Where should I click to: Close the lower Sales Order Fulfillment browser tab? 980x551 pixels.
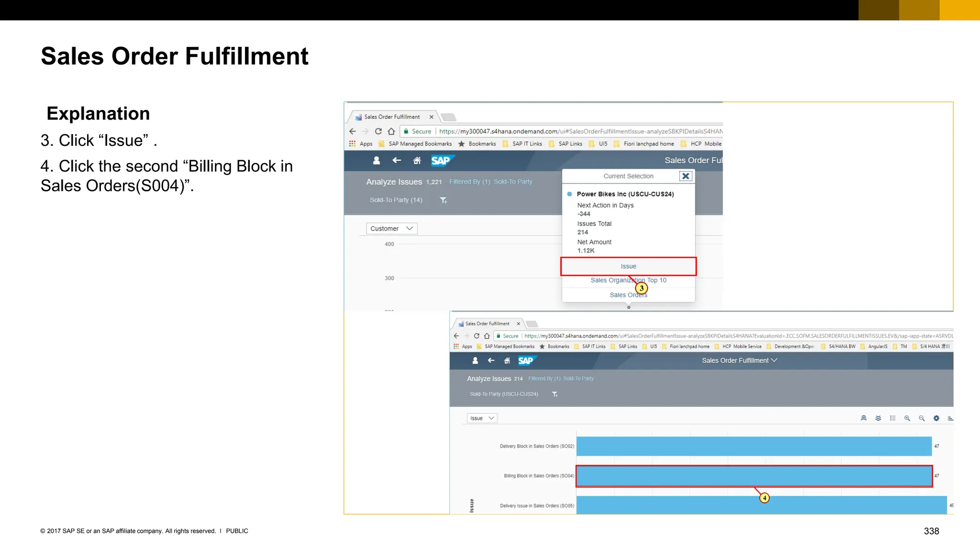click(518, 324)
